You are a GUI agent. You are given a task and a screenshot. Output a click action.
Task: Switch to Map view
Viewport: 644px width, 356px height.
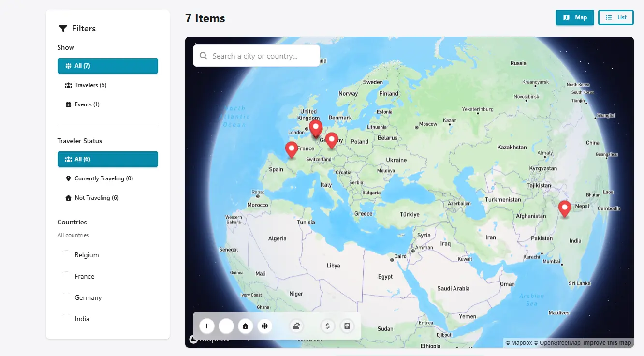[575, 17]
